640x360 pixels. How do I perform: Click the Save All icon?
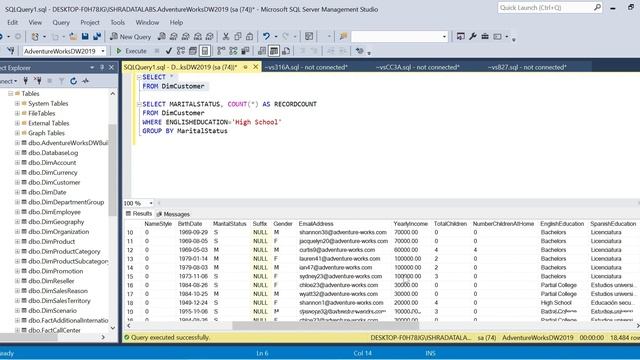[x=97, y=37]
